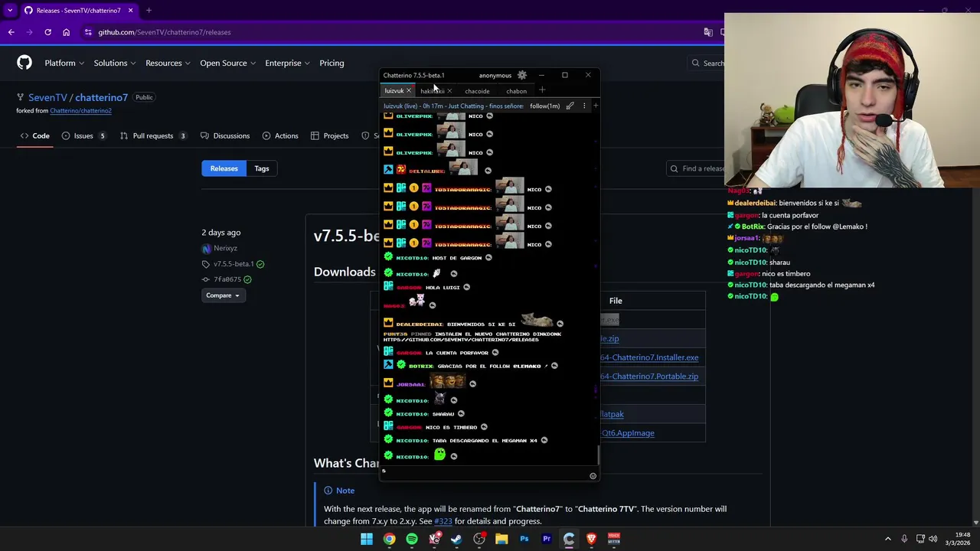Open Photoshop from taskbar
The image size is (980, 551).
524,539
